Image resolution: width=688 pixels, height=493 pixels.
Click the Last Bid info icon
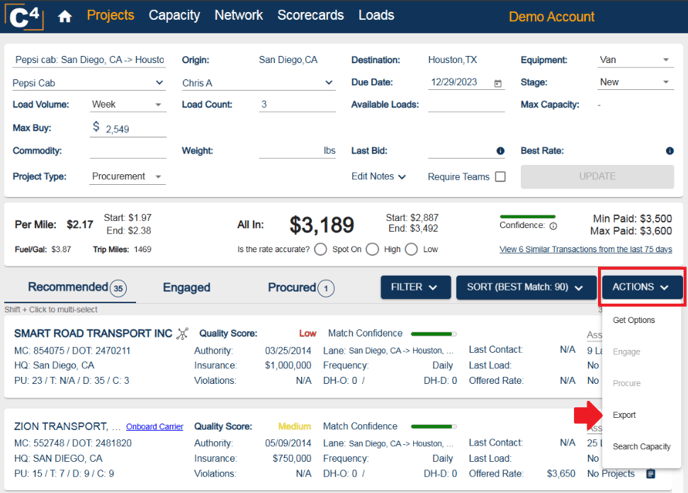(x=500, y=151)
